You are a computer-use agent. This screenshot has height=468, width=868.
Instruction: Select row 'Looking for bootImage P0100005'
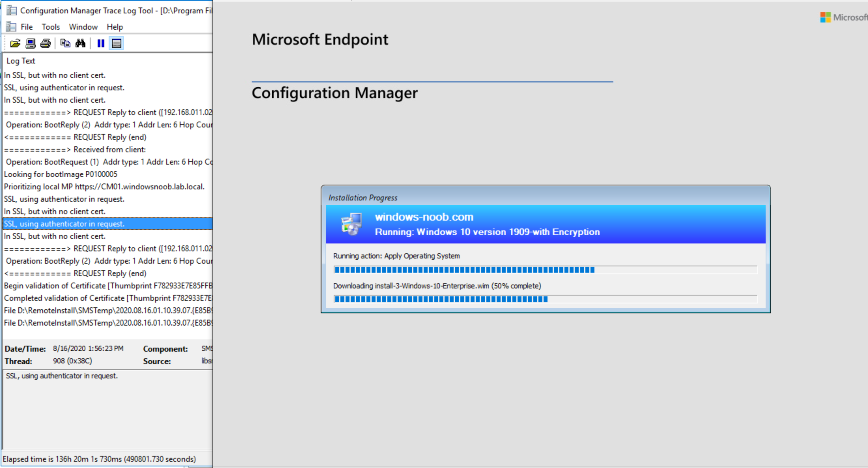108,174
